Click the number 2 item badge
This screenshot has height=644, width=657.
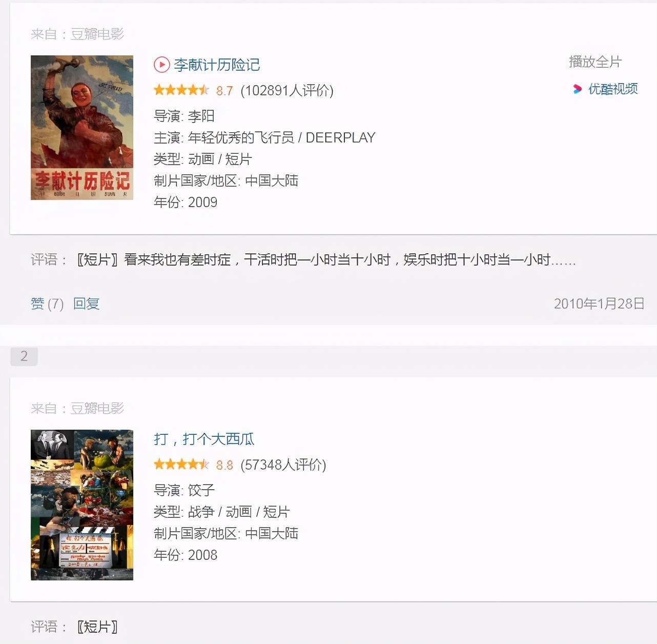point(24,356)
